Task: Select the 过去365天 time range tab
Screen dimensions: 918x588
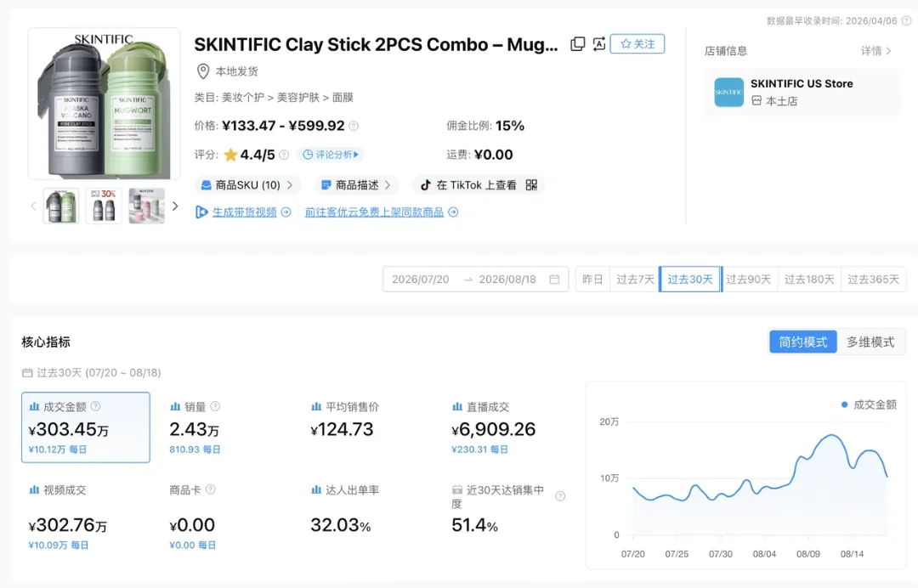Action: coord(873,279)
